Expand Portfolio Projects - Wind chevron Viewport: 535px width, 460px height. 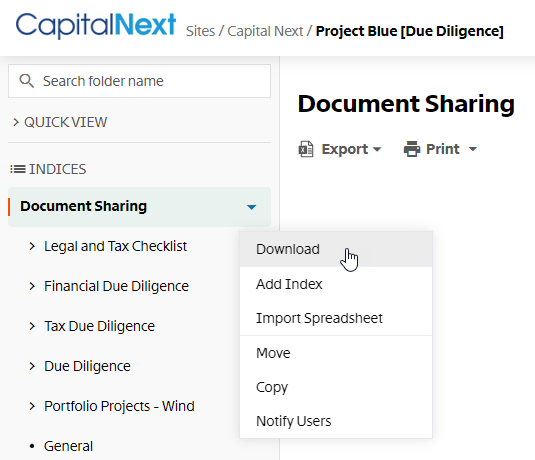tap(32, 406)
